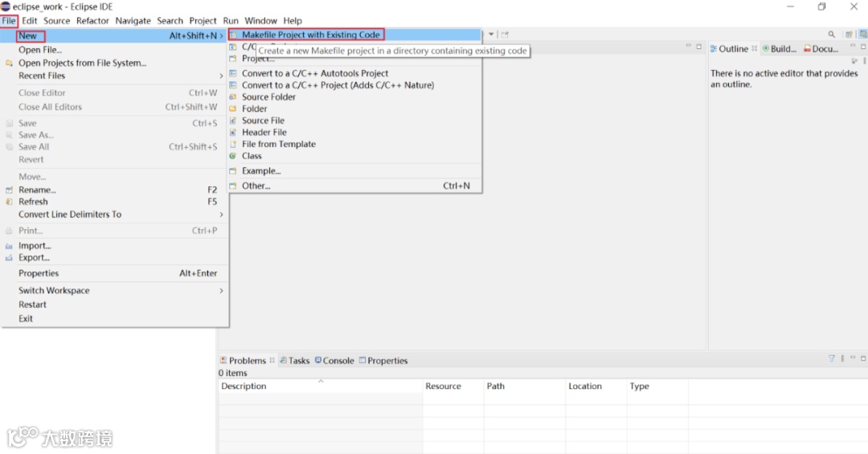Viewport: 868px width, 454px height.
Task: Maximize the editor area
Action: click(x=699, y=47)
